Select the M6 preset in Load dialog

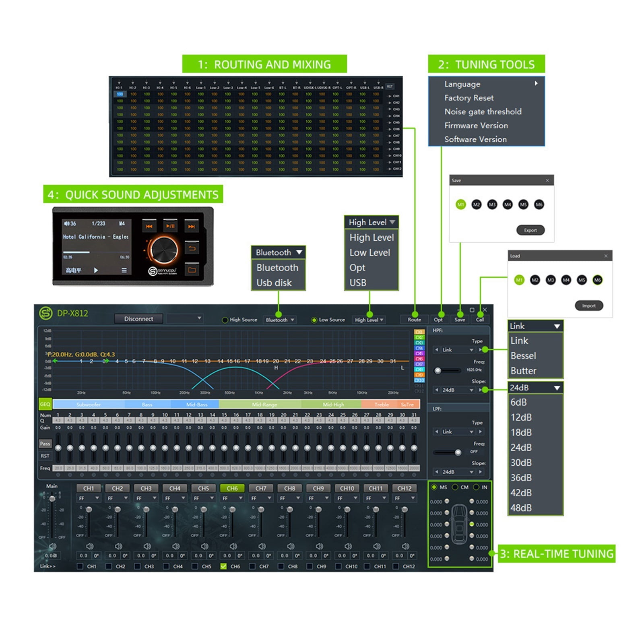(x=597, y=280)
